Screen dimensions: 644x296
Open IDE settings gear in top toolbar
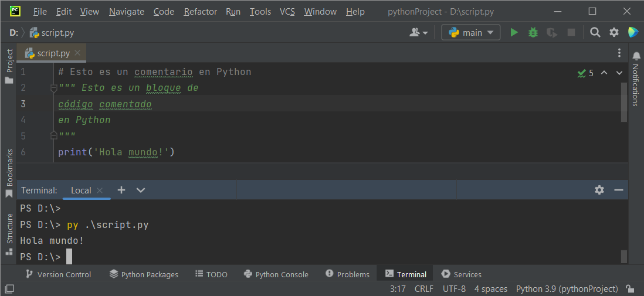point(614,32)
